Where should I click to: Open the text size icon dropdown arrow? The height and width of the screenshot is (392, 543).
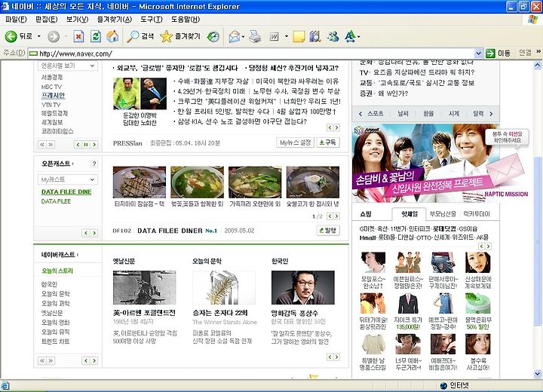359,36
